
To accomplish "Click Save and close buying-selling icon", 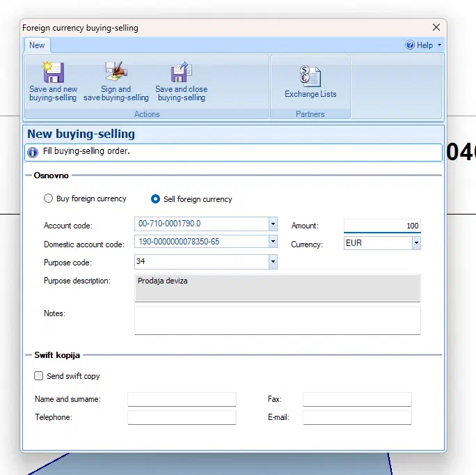I will pyautogui.click(x=181, y=72).
